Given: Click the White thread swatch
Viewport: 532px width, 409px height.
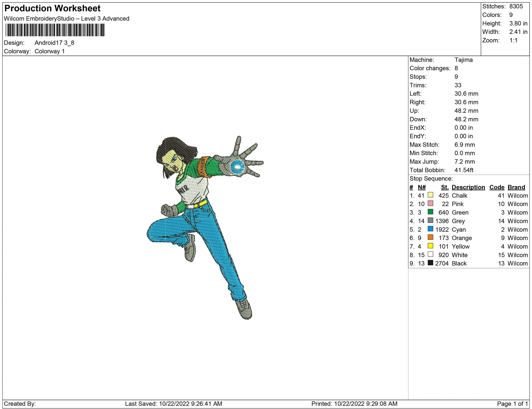Looking at the screenshot, I should (430, 254).
